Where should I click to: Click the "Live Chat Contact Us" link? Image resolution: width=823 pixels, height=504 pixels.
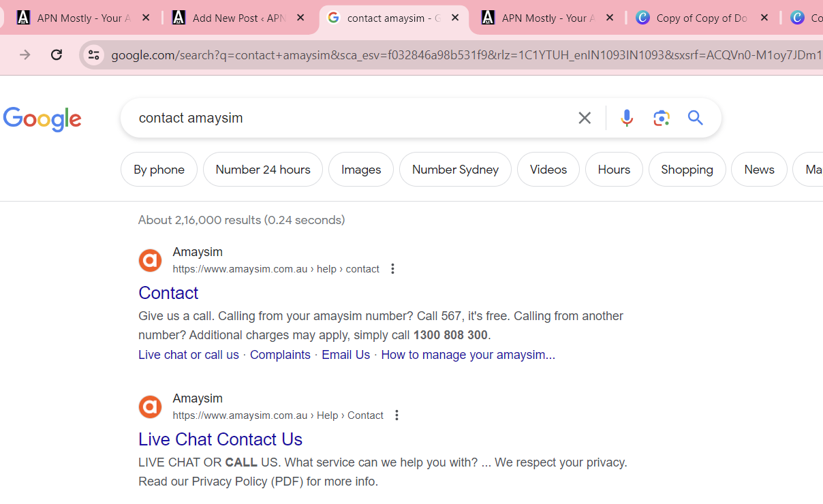pyautogui.click(x=220, y=439)
